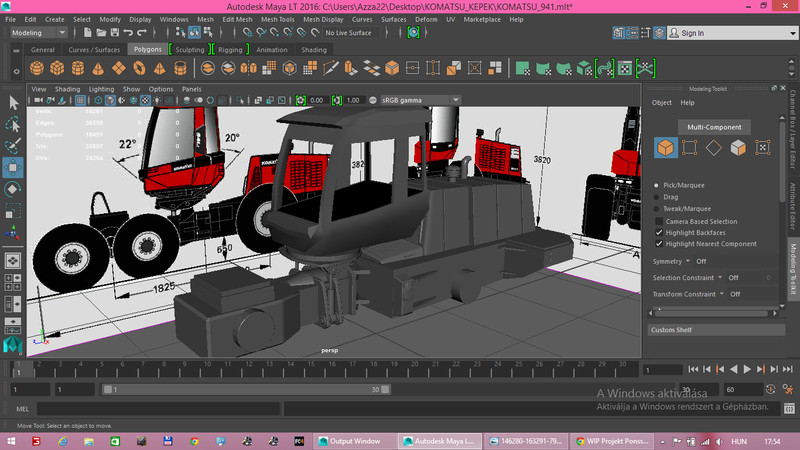Click the viewport gamma value field
Screen dimensions: 800x450
click(353, 100)
